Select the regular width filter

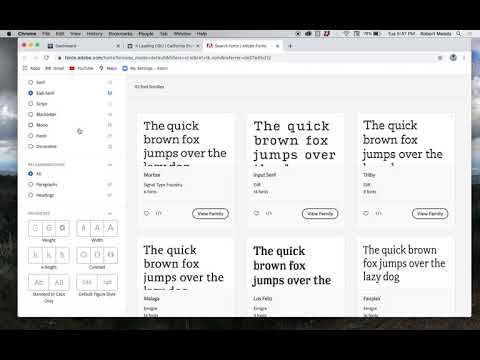97,228
